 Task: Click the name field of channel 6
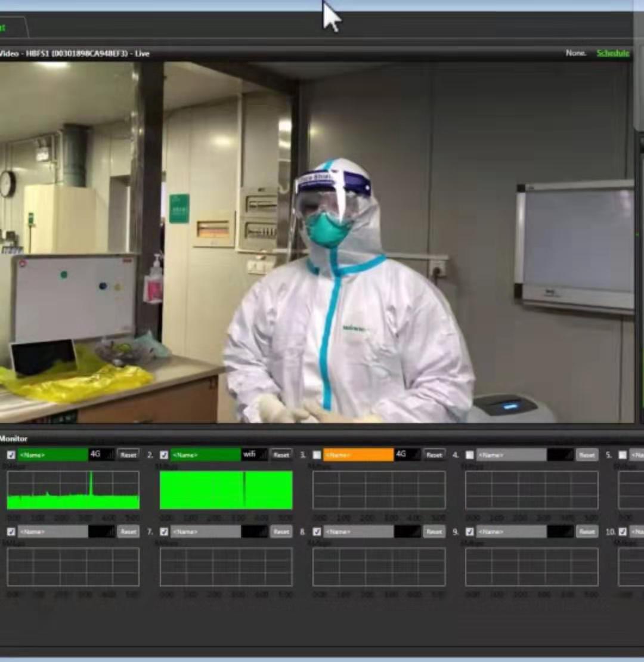pos(52,531)
